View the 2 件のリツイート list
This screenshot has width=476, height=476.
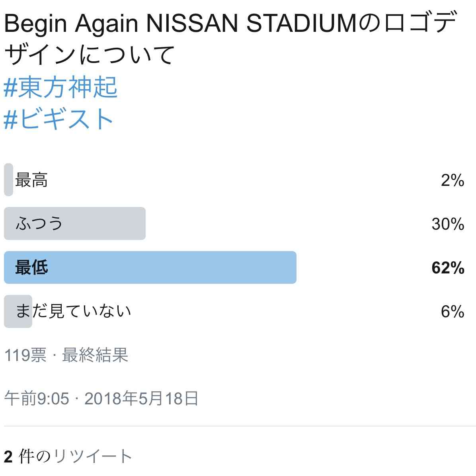tap(68, 456)
